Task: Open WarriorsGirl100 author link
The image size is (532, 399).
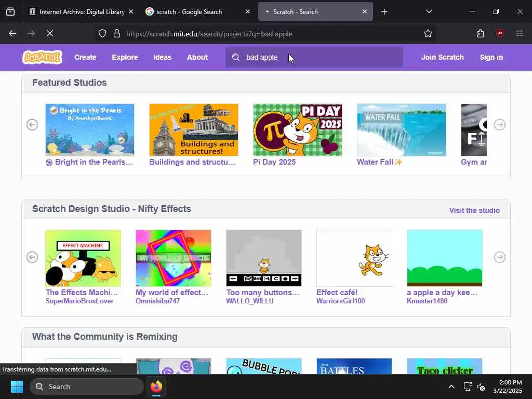Action: coord(341,301)
